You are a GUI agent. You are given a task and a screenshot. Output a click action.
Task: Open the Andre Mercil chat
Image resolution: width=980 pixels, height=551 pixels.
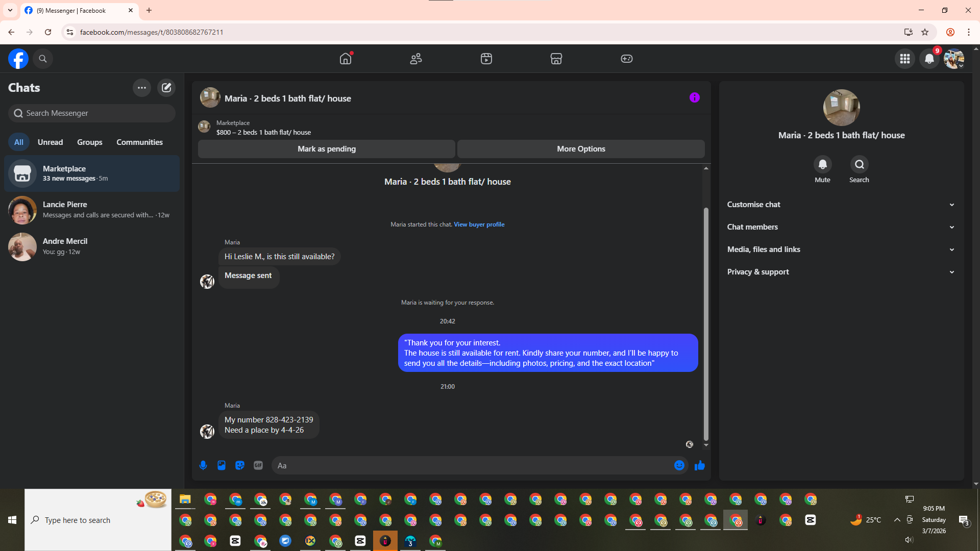(92, 246)
